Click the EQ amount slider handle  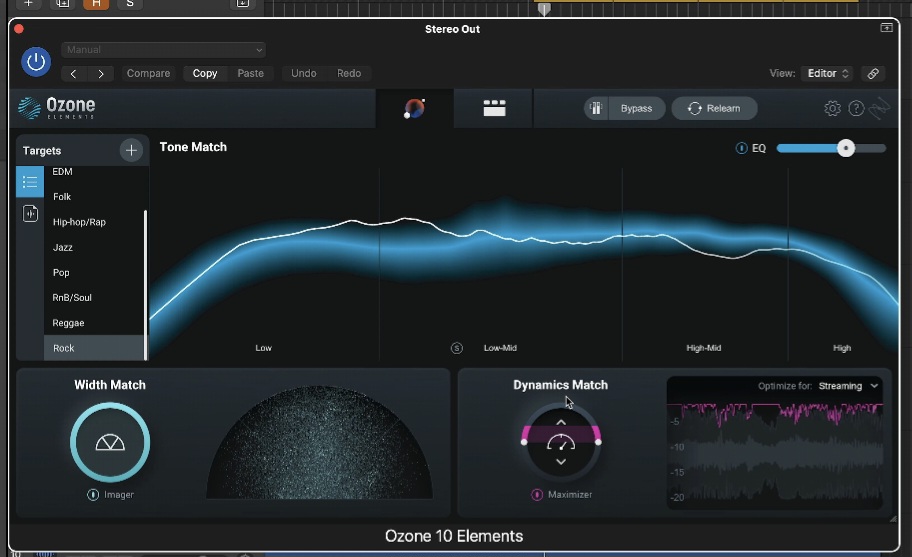846,148
